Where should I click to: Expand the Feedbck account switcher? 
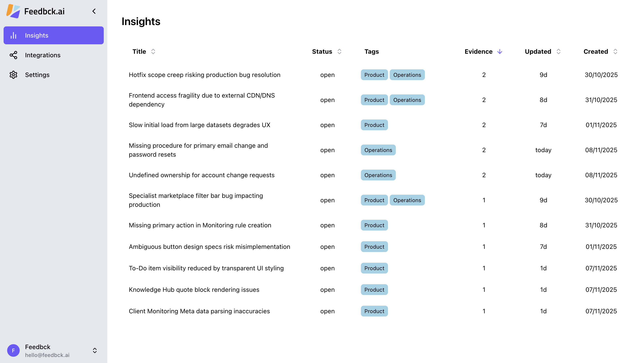pyautogui.click(x=95, y=350)
